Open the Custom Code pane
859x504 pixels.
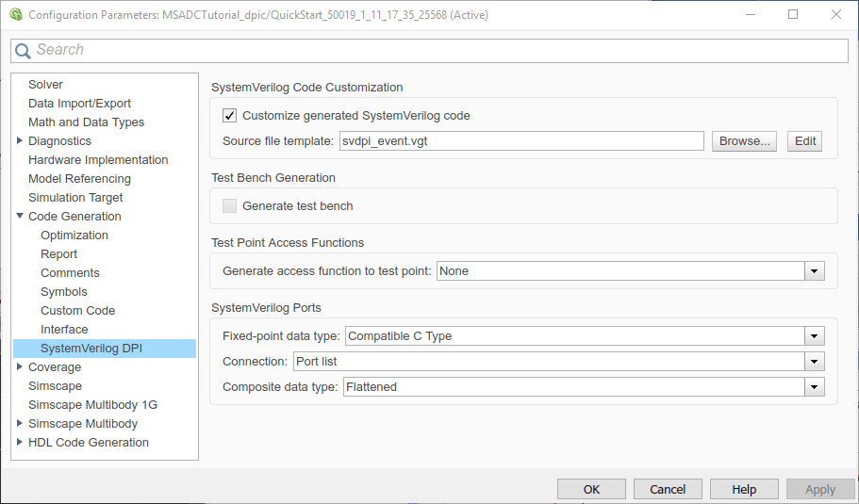pos(77,311)
